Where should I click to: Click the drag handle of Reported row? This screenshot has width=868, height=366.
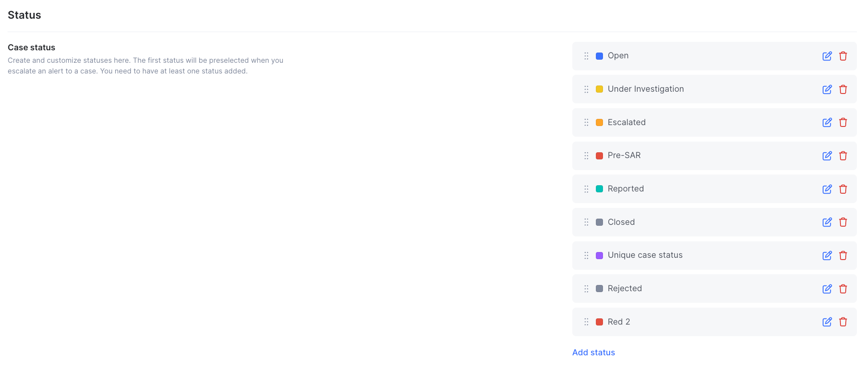[587, 189]
